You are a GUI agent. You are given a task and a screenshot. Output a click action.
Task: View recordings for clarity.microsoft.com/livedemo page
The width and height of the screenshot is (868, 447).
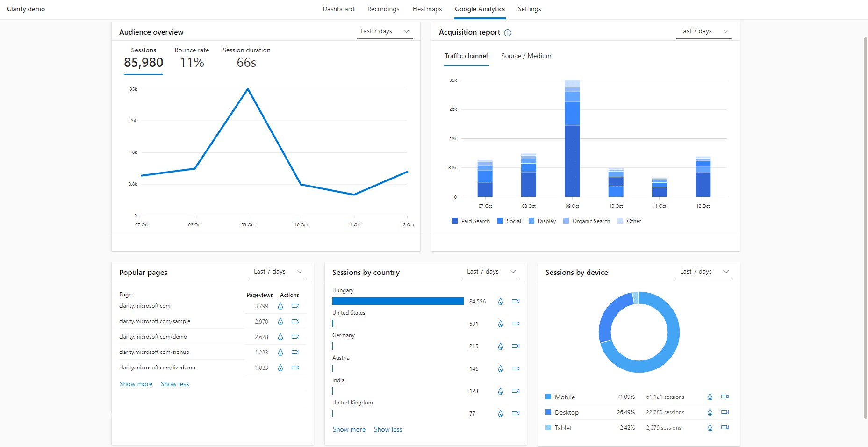295,368
